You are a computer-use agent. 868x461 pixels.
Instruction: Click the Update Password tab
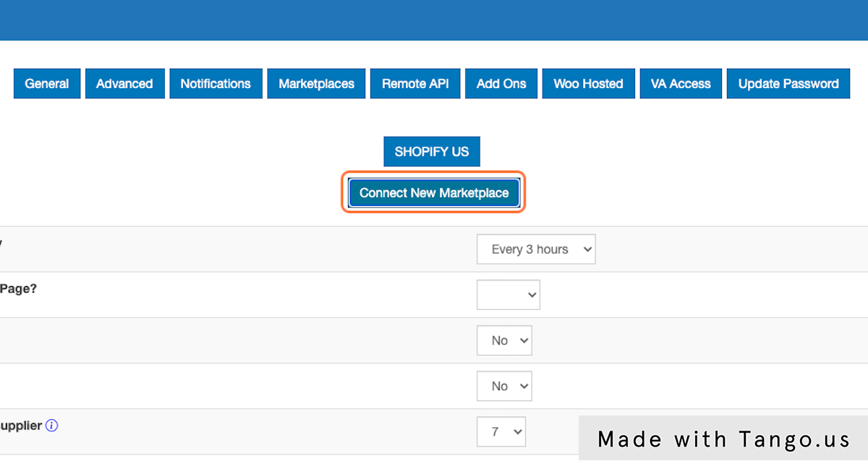pyautogui.click(x=788, y=84)
